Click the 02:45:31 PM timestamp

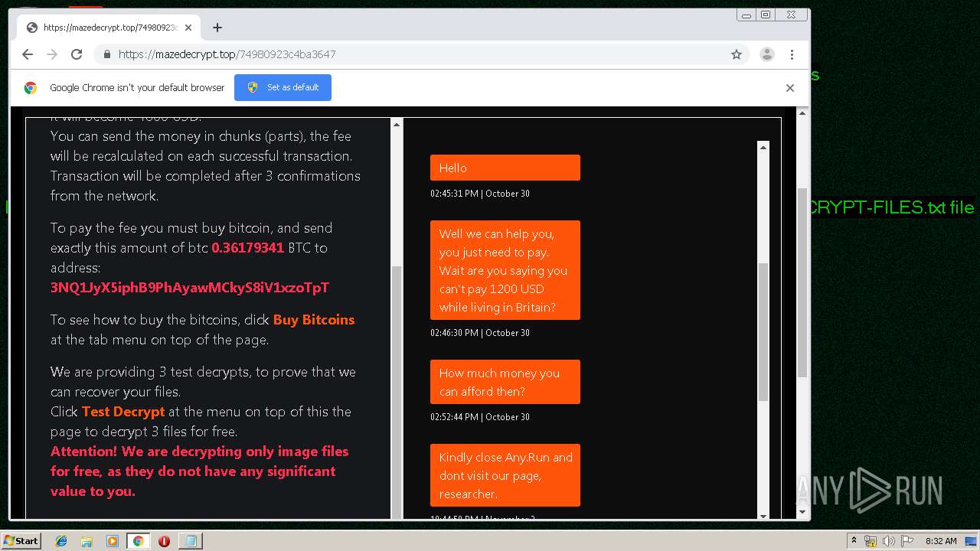coord(480,194)
